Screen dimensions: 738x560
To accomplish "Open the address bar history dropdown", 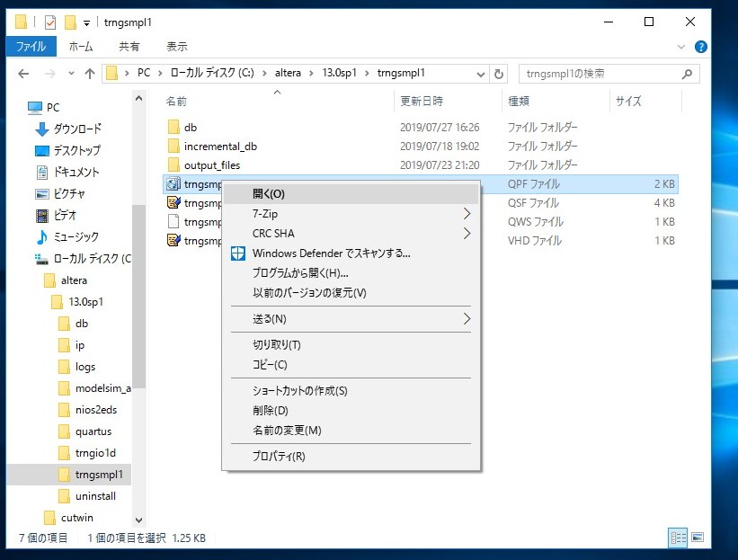I will [x=481, y=74].
